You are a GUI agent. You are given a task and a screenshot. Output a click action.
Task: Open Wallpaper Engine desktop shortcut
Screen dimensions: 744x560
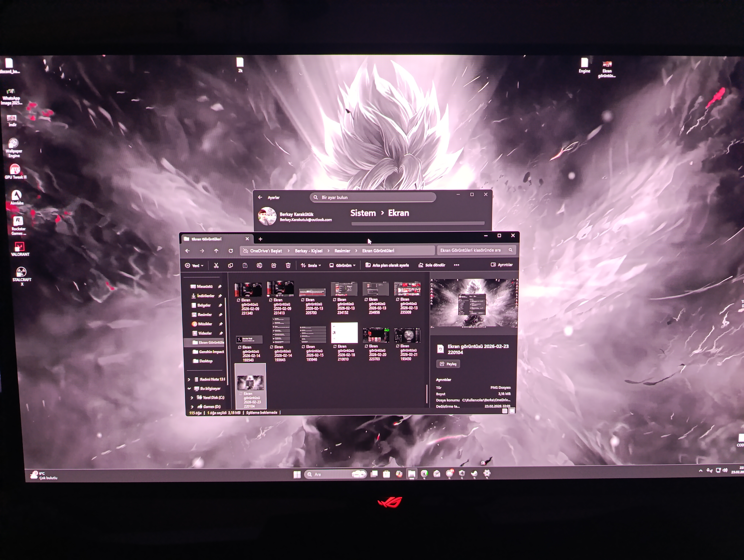coord(14,148)
